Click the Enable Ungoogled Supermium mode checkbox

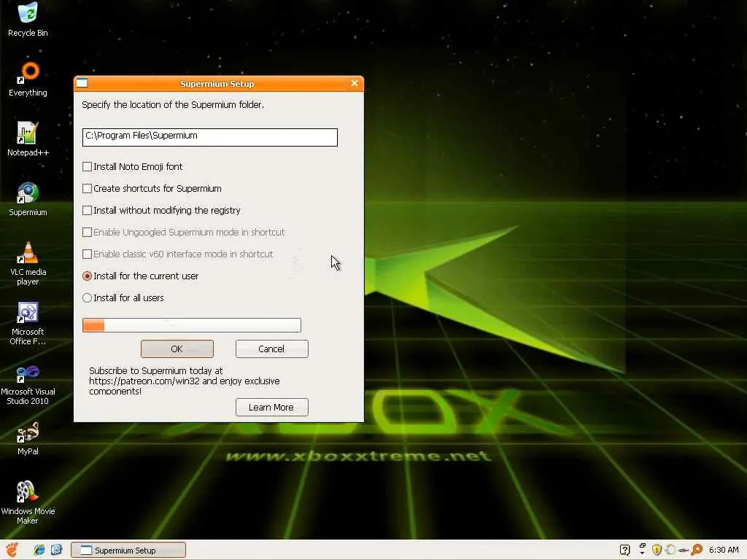[87, 233]
